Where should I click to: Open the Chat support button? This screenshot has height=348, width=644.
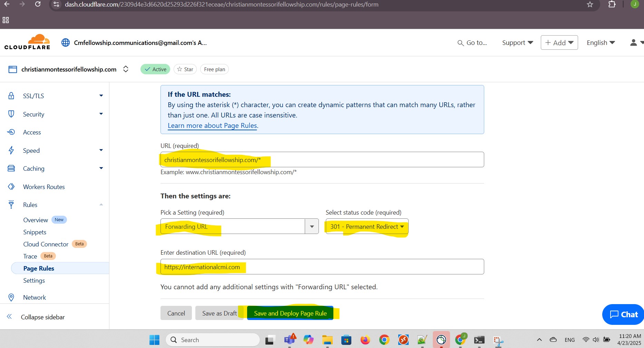coord(623,314)
